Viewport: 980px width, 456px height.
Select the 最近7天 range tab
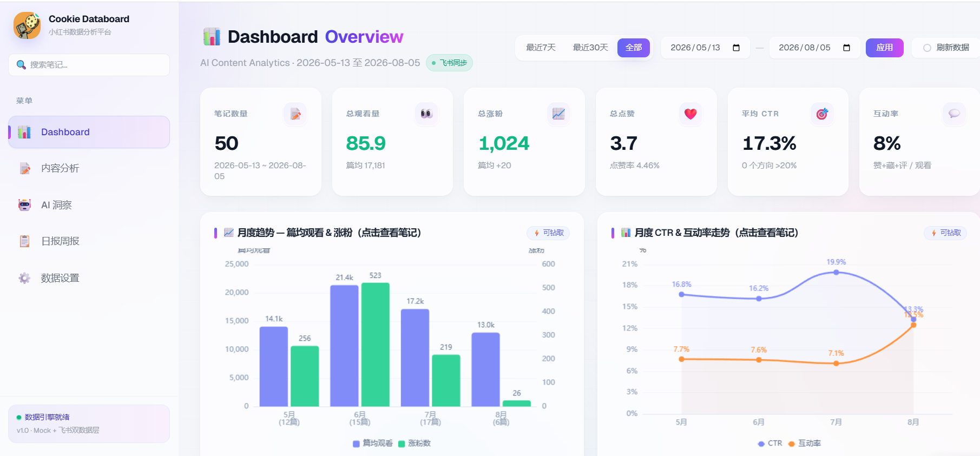[x=541, y=48]
